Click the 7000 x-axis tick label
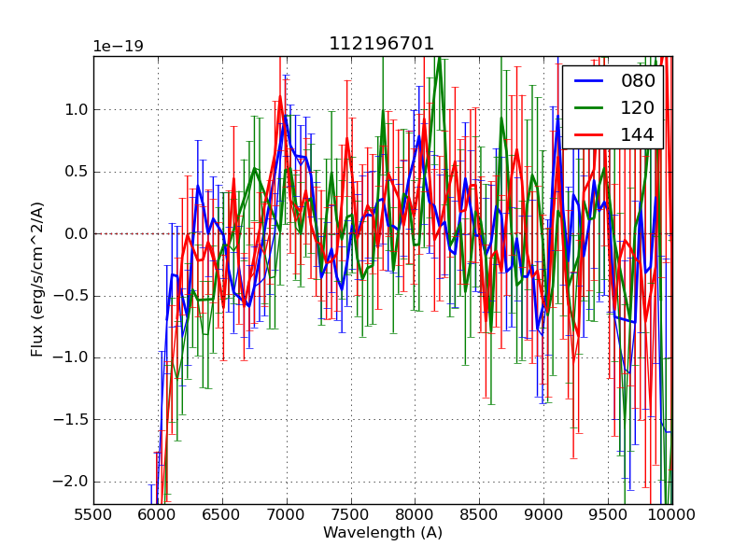747x560 pixels. tap(287, 514)
